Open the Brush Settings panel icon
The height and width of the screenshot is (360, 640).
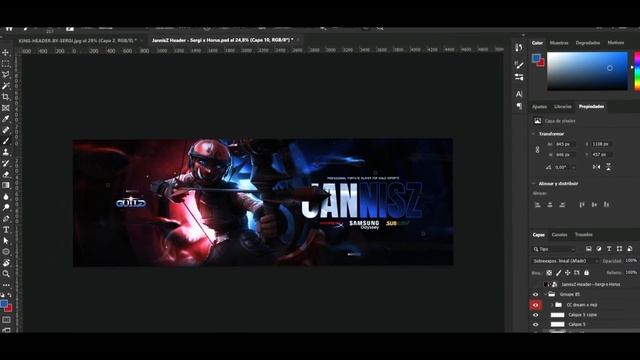coord(519,77)
